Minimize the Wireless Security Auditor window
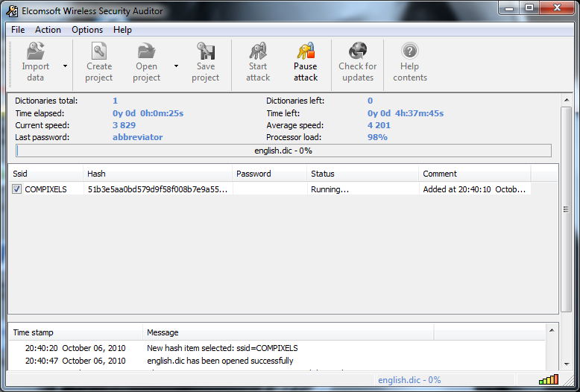The height and width of the screenshot is (392, 580). coord(509,8)
